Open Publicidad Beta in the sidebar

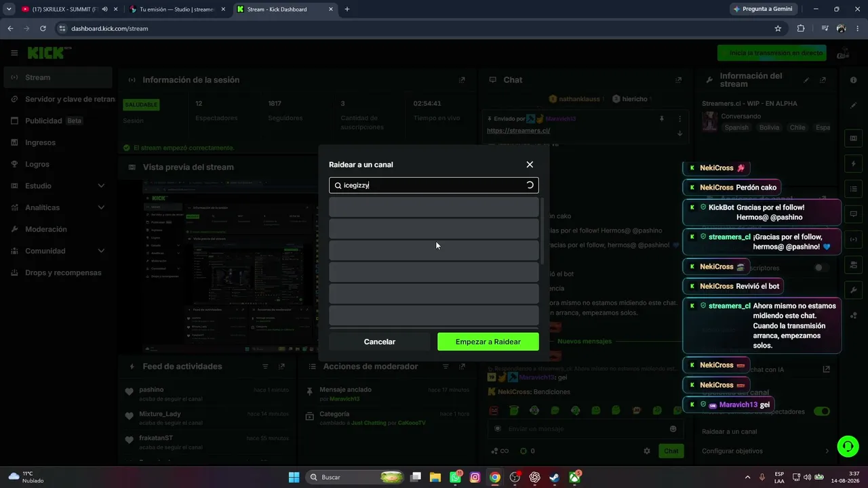[58, 121]
